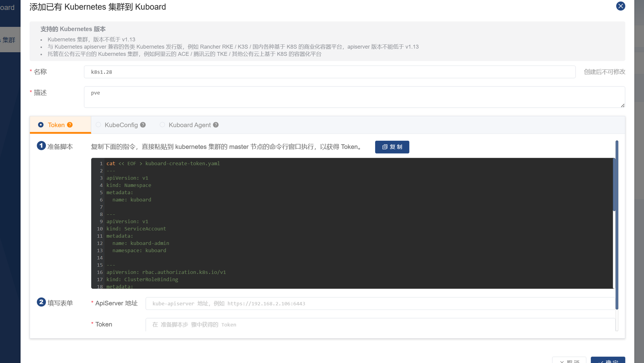Open the help icon beside Kuboard Agent

pos(216,125)
